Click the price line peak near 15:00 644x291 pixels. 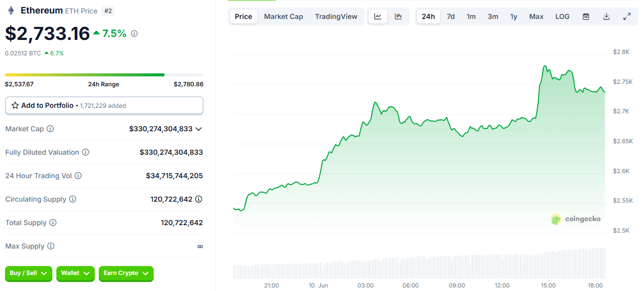(545, 66)
